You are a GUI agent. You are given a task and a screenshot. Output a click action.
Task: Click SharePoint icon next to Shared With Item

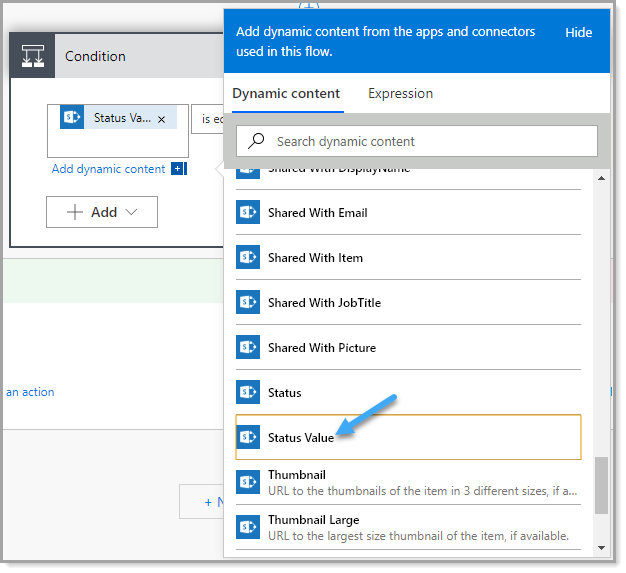[x=248, y=257]
